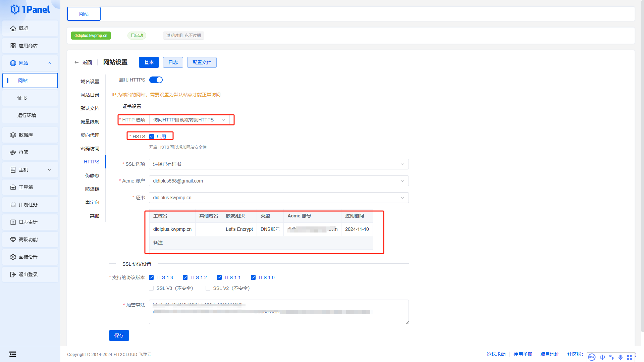Click the 保存 save button
The width and height of the screenshot is (644, 362).
[119, 335]
